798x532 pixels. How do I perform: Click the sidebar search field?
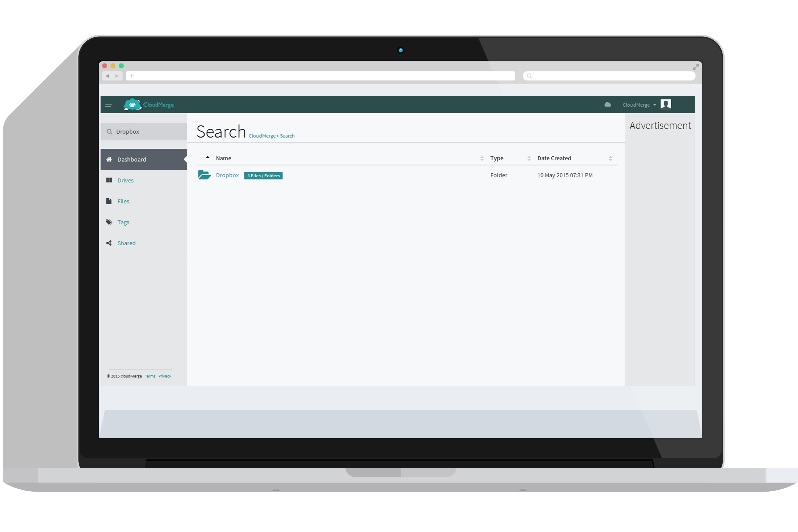tap(149, 132)
